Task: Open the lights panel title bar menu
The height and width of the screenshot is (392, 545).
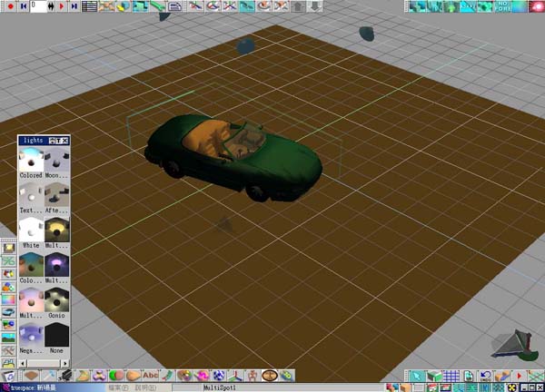Action: click(x=54, y=141)
